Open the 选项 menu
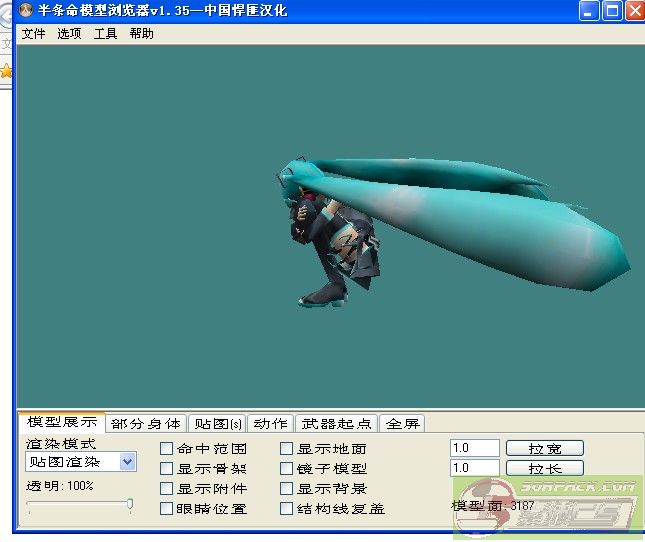 pos(69,34)
